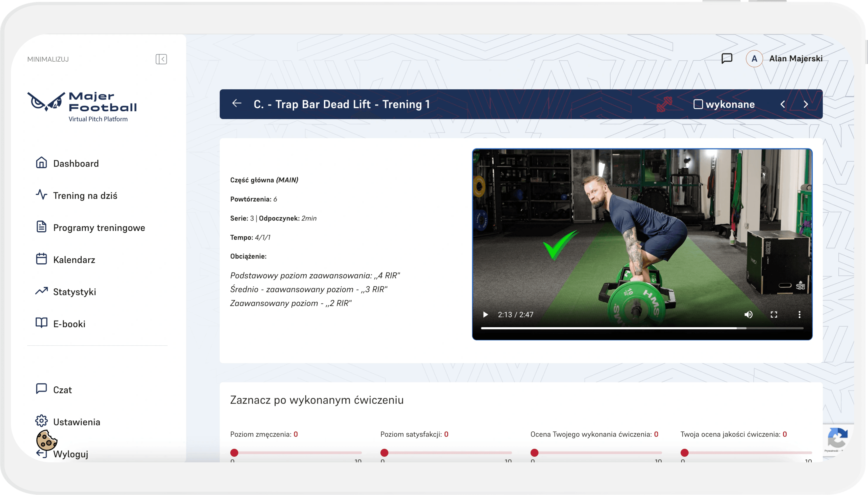Open Ustawienia settings link
Screen dimensions: 868x495
(76, 422)
